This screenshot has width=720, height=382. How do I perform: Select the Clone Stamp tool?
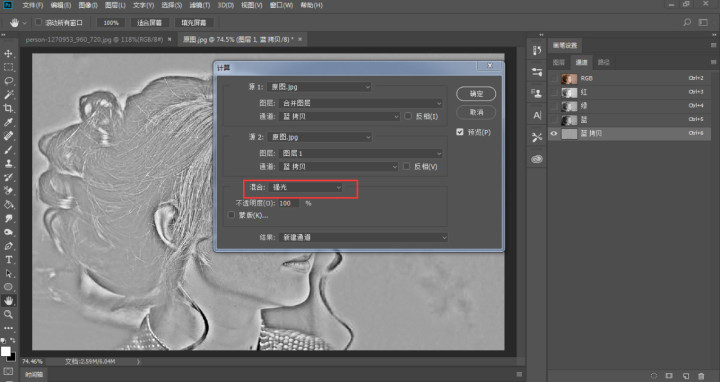(x=8, y=163)
